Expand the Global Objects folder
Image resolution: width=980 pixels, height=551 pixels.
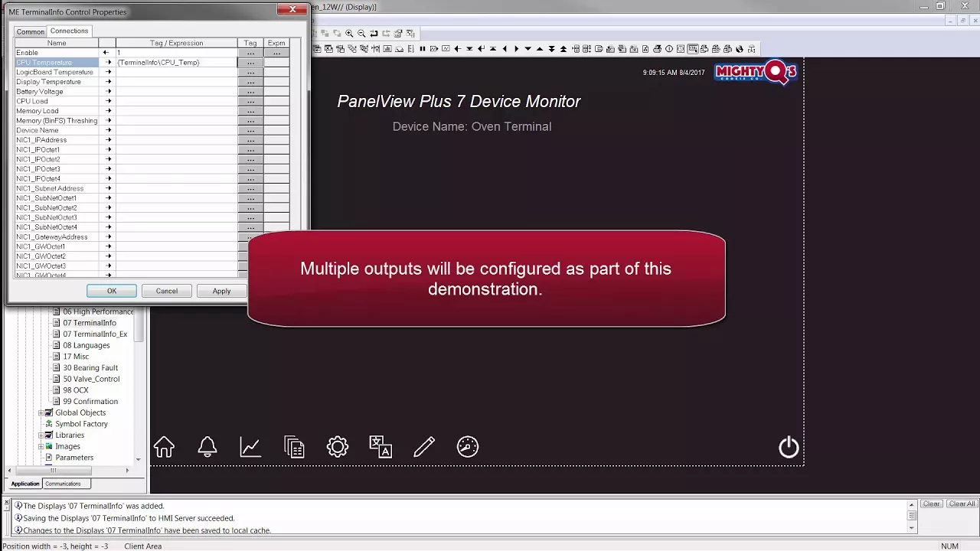pos(41,412)
